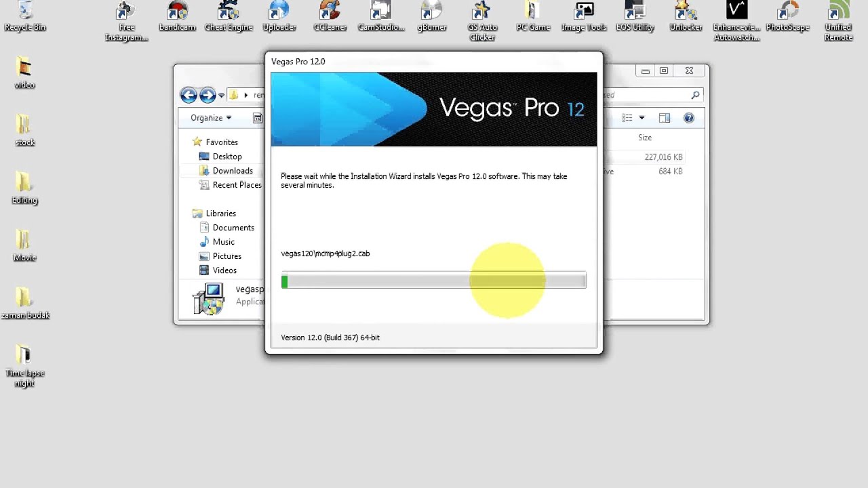Select Pictures library in Explorer
Image resolution: width=868 pixels, height=488 pixels.
pos(220,256)
